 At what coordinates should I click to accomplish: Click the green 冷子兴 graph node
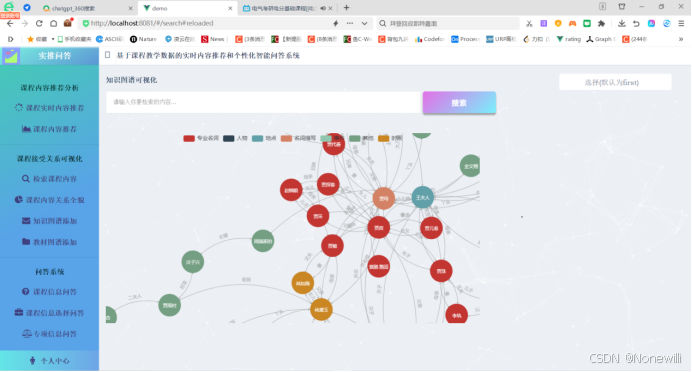(192, 262)
